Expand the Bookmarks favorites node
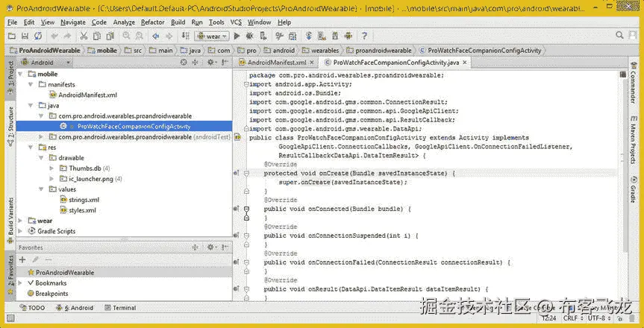Image resolution: width=644 pixels, height=328 pixels. click(x=20, y=283)
